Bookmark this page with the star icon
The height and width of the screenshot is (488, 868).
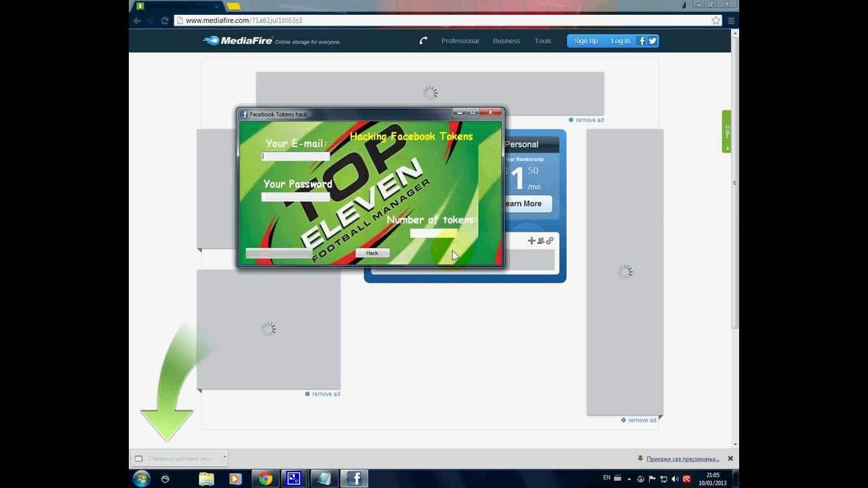tap(716, 21)
